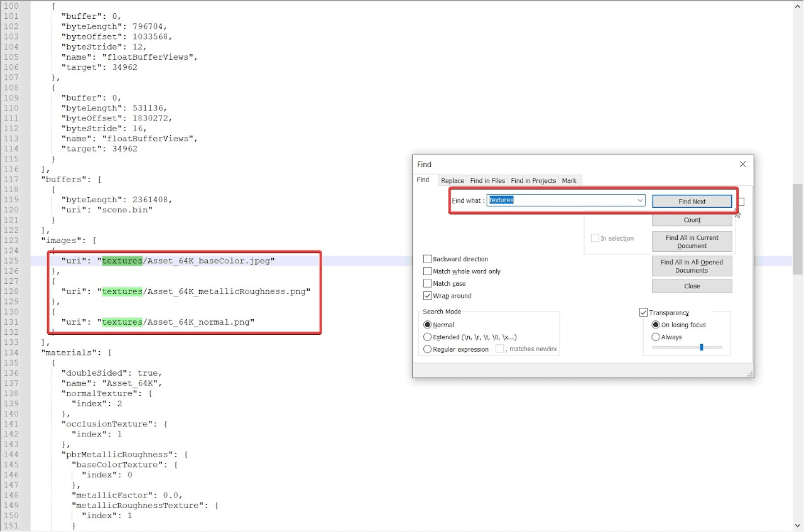This screenshot has width=804, height=532.
Task: Switch to the Find in Files tab
Action: 487,180
